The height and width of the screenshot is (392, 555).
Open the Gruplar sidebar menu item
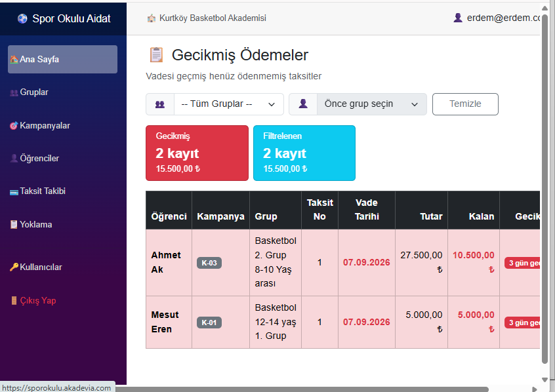62,92
